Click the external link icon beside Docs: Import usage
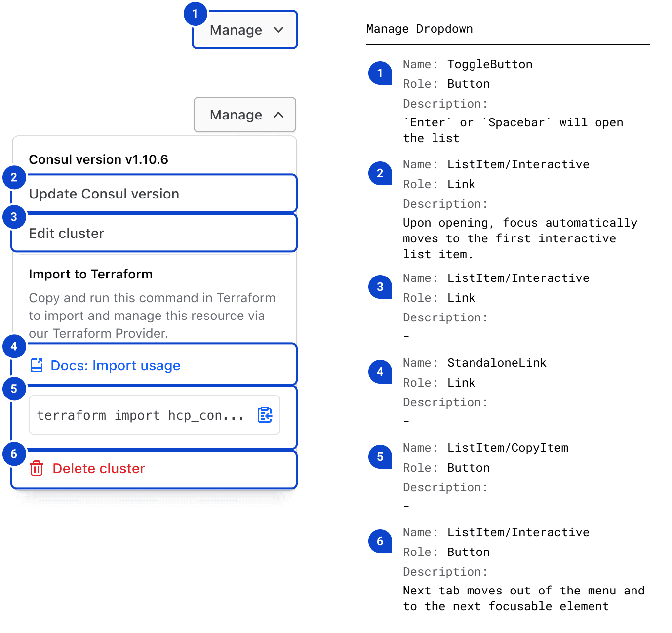This screenshot has width=672, height=633. [x=37, y=365]
